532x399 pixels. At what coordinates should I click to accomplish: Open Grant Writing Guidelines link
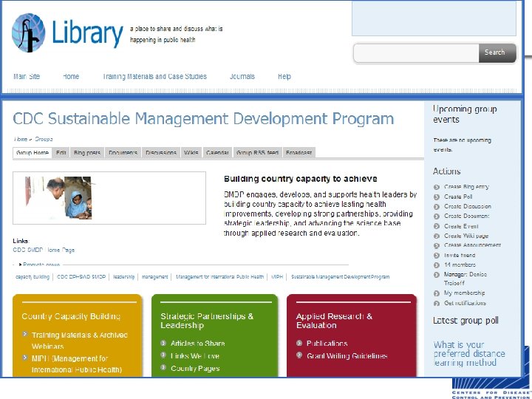(347, 356)
